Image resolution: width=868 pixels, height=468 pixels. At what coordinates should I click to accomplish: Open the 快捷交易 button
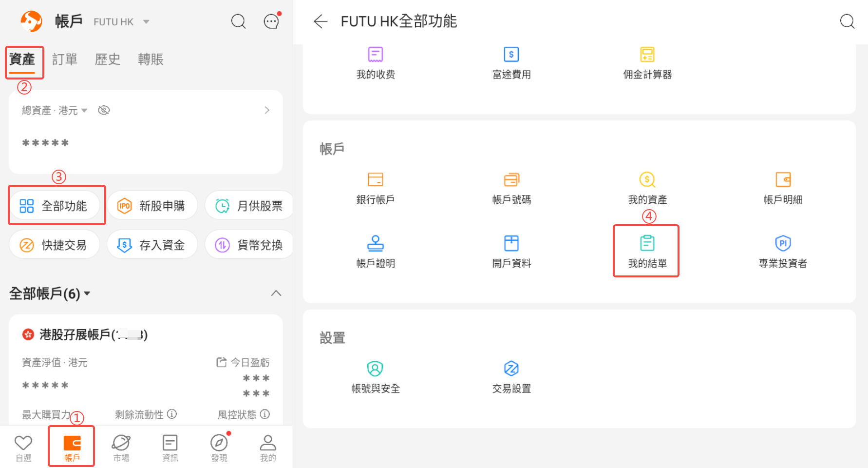55,245
